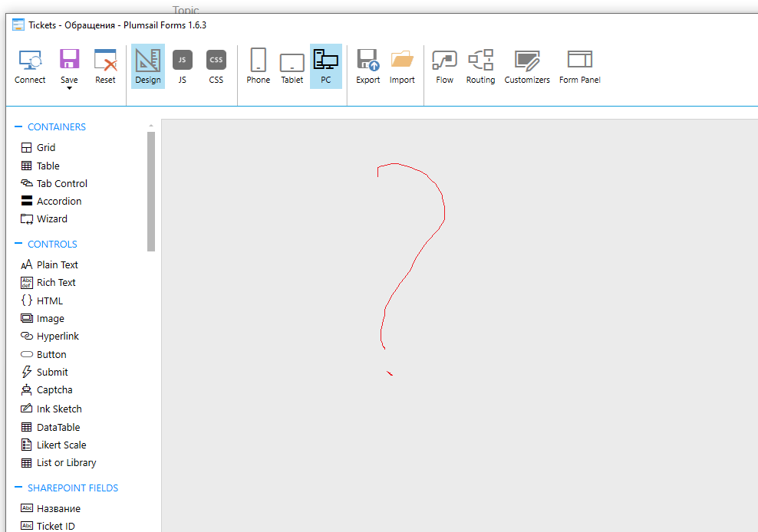Switch to Design view
Screen dimensions: 758x532
148,67
